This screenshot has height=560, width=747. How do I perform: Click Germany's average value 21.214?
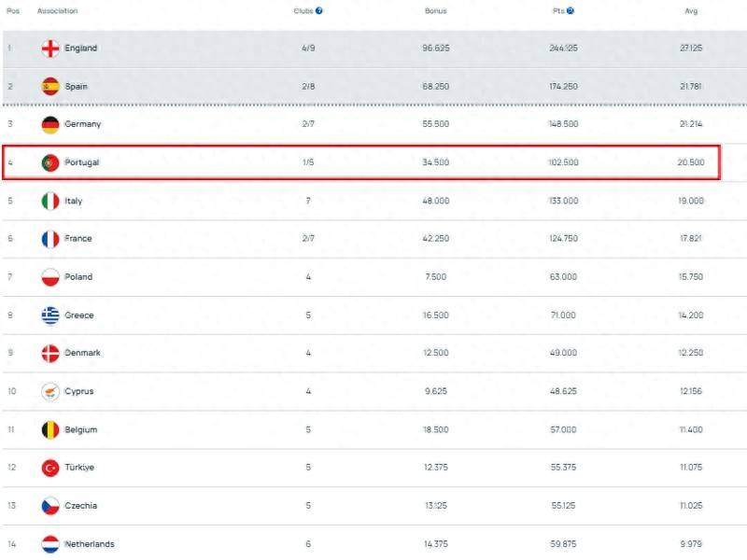point(691,124)
